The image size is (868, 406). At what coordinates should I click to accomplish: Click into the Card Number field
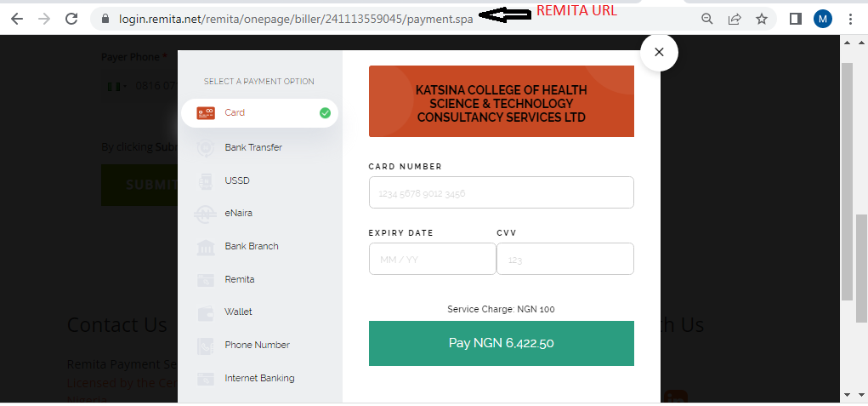point(501,192)
